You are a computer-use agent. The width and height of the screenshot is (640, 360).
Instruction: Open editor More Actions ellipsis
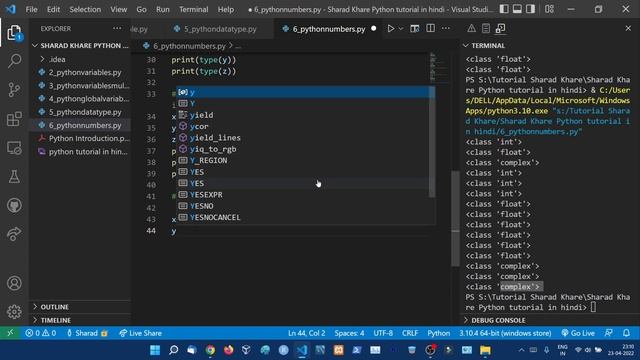click(x=446, y=29)
